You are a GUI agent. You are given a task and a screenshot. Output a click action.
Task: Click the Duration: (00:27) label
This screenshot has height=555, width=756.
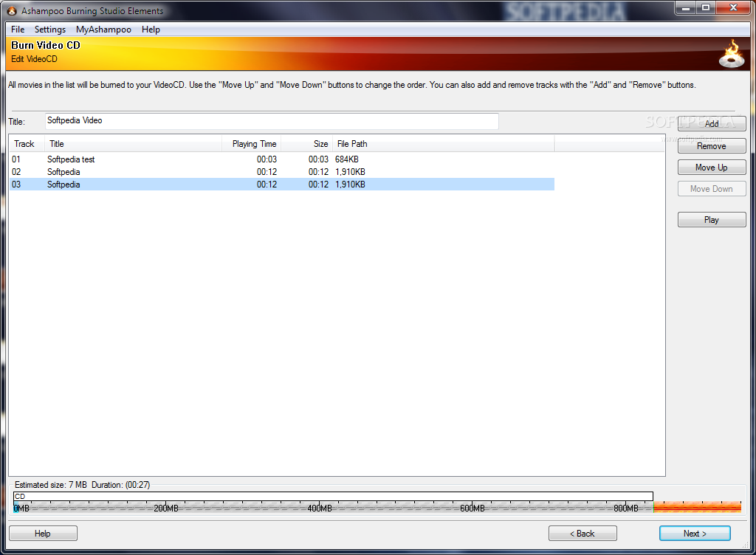(x=120, y=485)
